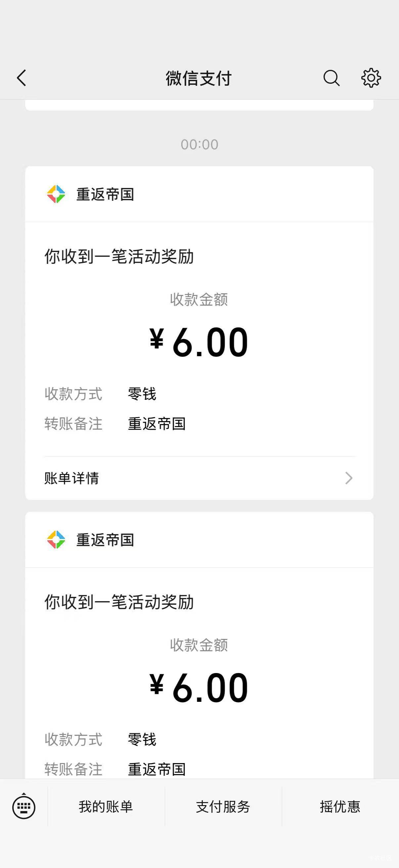This screenshot has width=399, height=868.
Task: Expand 账单详情 chevron arrow
Action: point(348,478)
